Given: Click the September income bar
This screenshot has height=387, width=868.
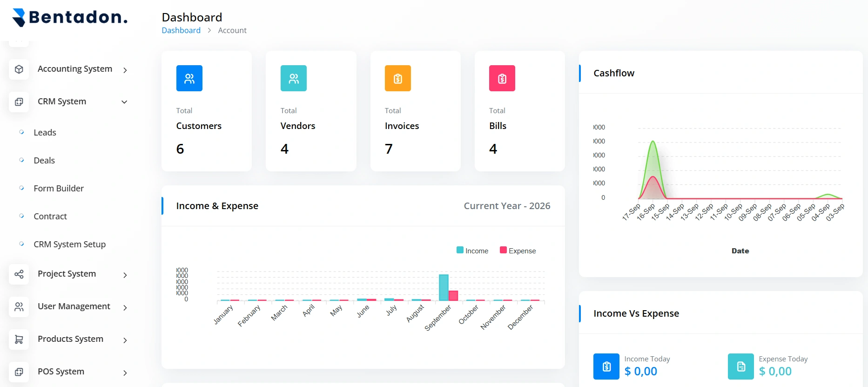Looking at the screenshot, I should (444, 287).
